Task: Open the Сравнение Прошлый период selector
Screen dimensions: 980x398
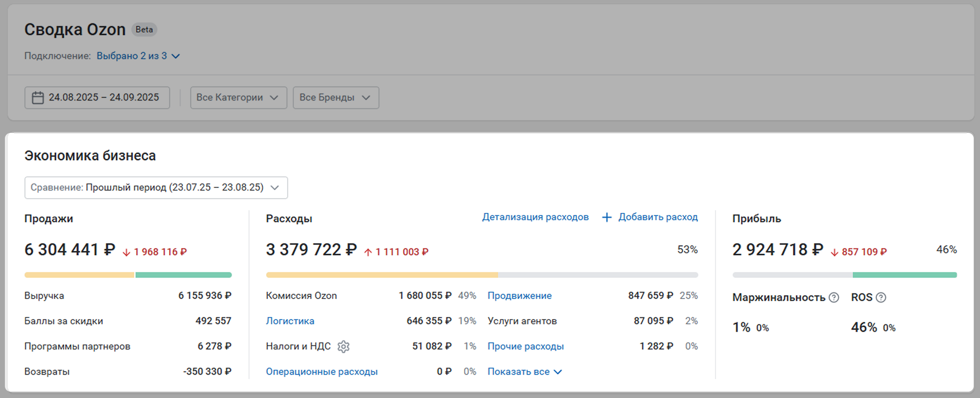Action: [x=156, y=187]
